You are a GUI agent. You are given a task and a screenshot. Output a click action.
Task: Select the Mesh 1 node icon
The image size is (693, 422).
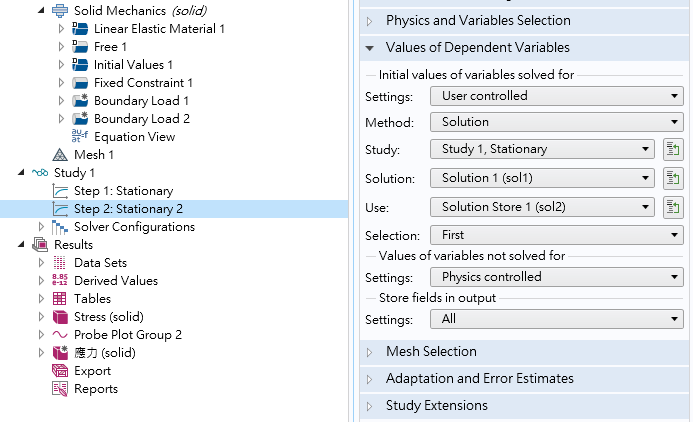tap(59, 155)
